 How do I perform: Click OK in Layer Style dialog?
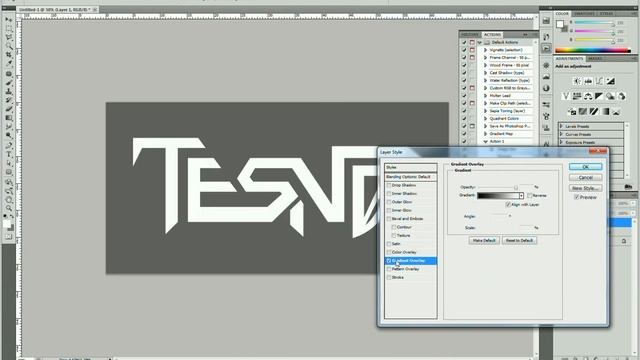[585, 167]
